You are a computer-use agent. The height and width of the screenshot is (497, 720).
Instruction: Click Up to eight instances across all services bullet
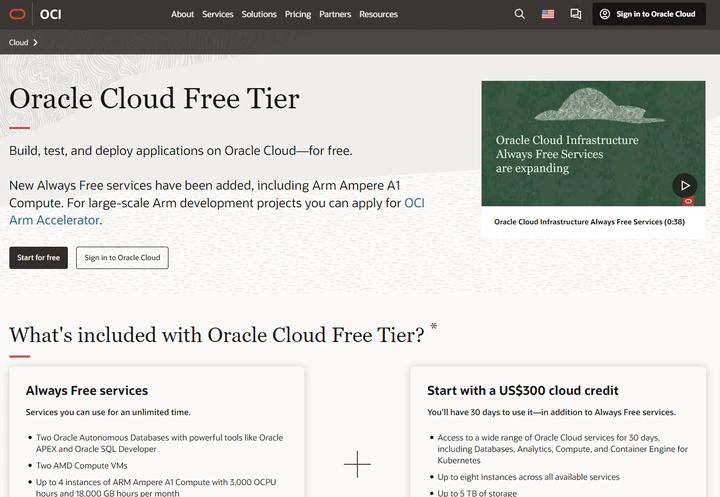[529, 477]
